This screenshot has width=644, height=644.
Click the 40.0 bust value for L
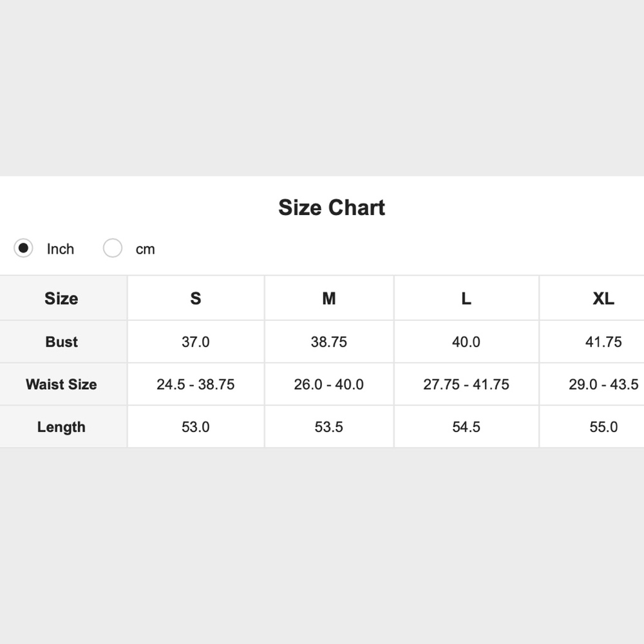466,342
